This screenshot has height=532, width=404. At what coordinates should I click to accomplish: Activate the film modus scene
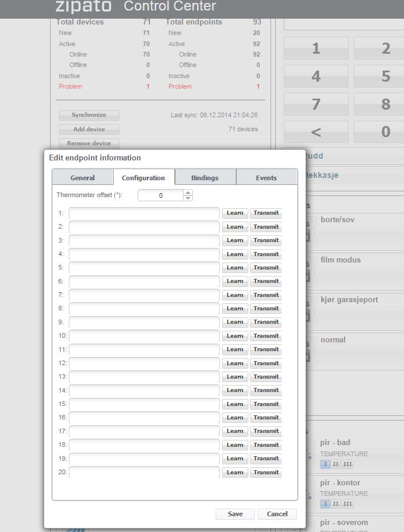340,260
